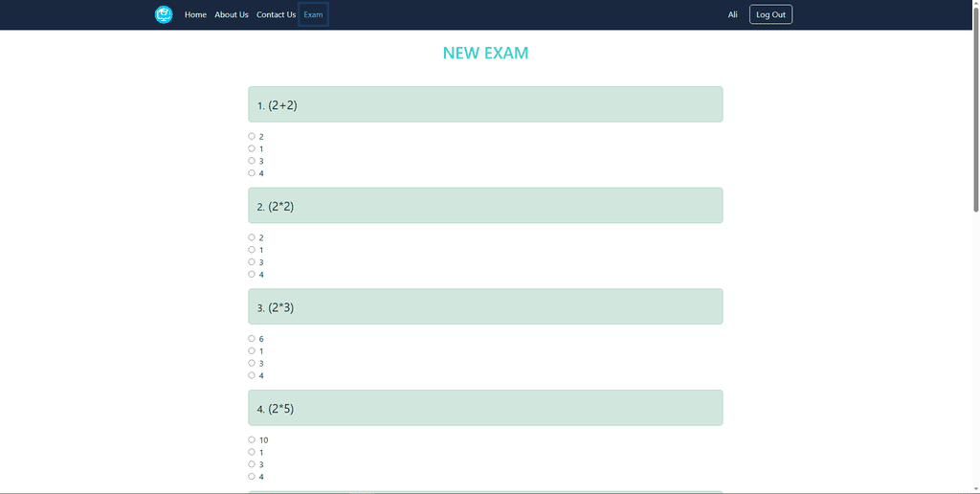Select answer 4 for question 4 (2*5)

[252, 476]
